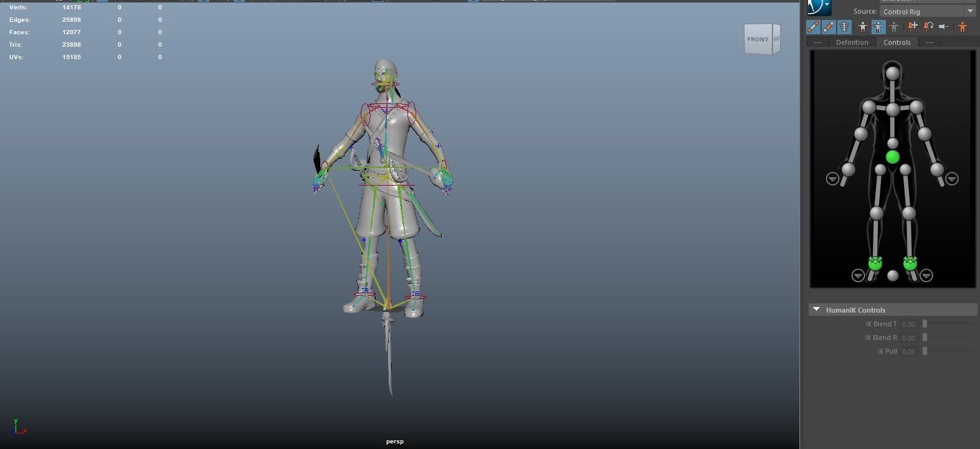The width and height of the screenshot is (980, 449).
Task: Select the reference effector between the feet
Action: tap(893, 275)
